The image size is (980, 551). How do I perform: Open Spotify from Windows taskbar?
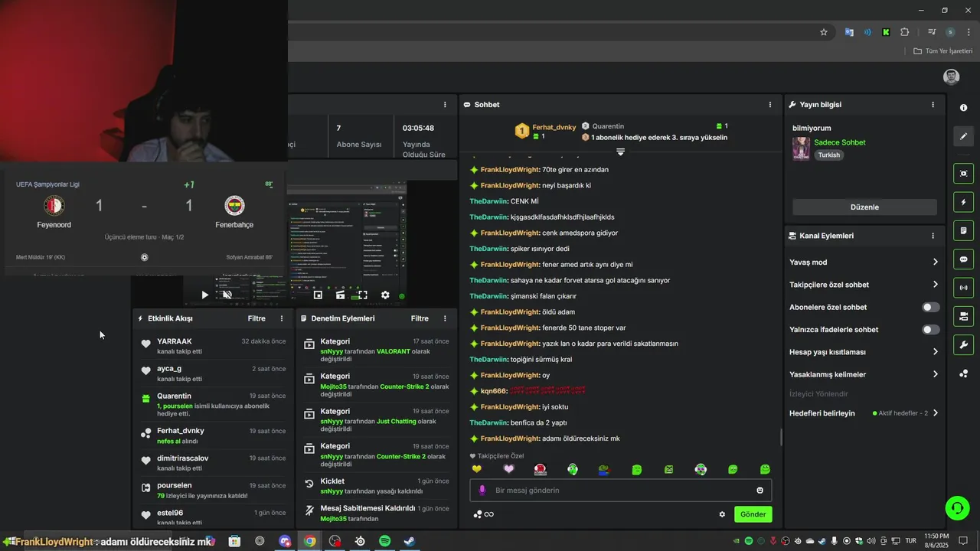pyautogui.click(x=385, y=541)
